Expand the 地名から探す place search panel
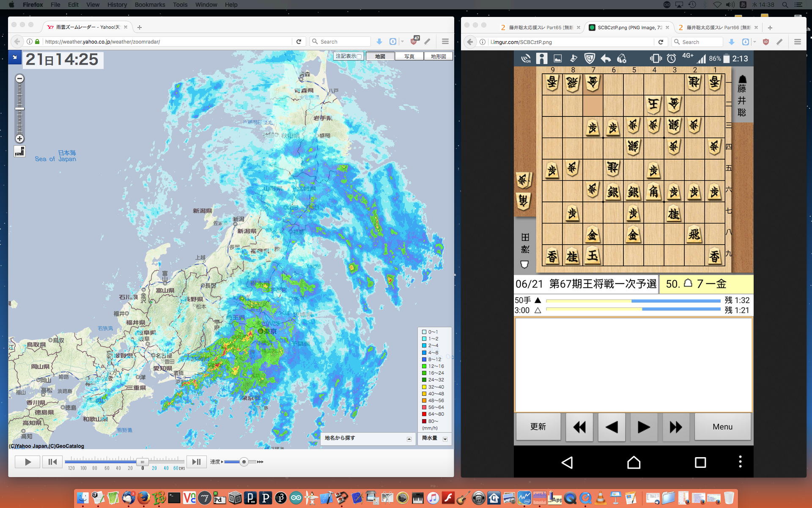The height and width of the screenshot is (508, 812). 409,439
